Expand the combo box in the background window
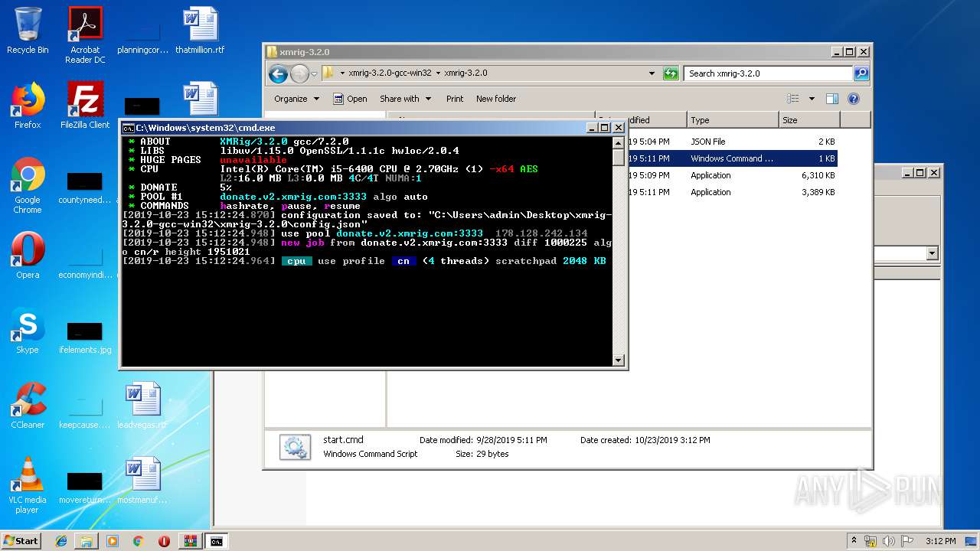This screenshot has width=980, height=551. point(932,253)
